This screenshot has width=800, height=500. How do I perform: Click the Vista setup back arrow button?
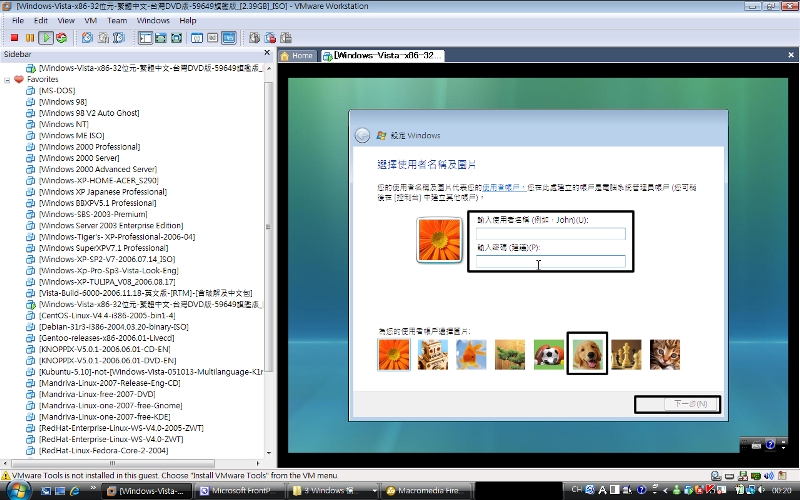362,135
